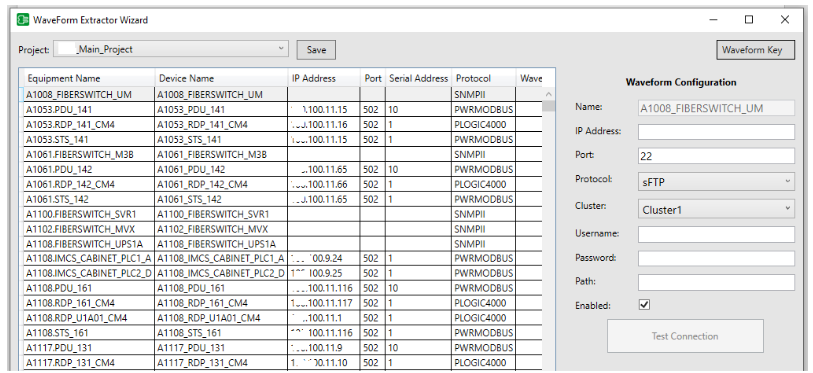Click the Port field containing 22

click(x=716, y=156)
